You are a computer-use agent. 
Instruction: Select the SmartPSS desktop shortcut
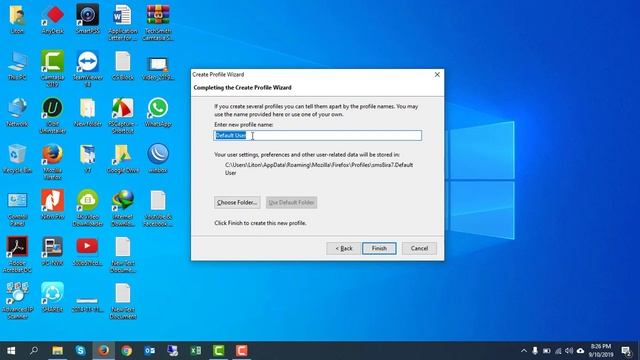(87, 19)
